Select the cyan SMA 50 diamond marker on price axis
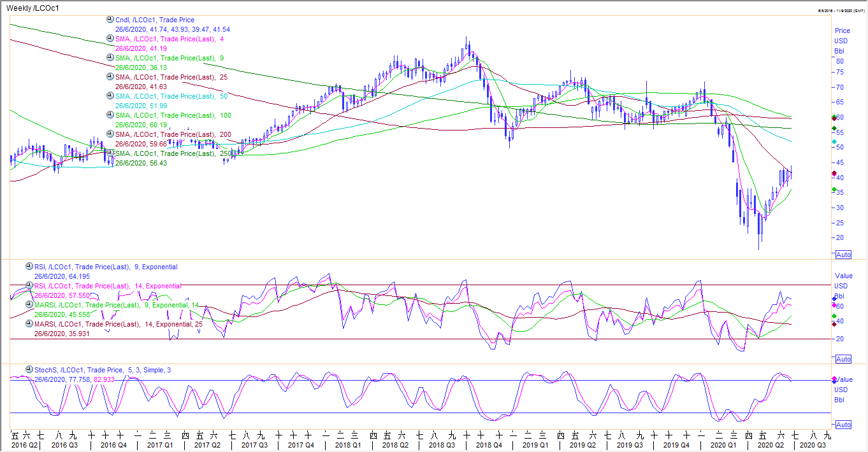 (834, 141)
